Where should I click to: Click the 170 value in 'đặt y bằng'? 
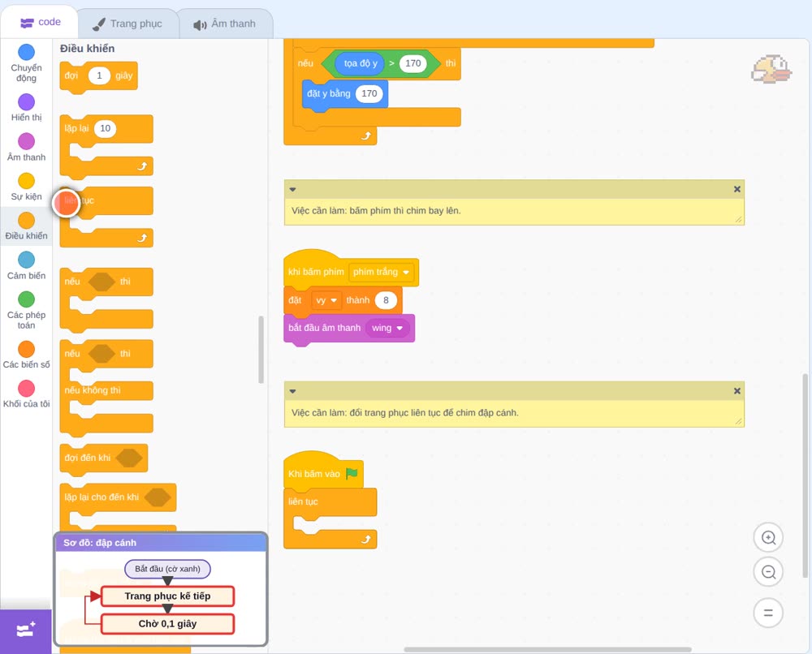pos(369,93)
